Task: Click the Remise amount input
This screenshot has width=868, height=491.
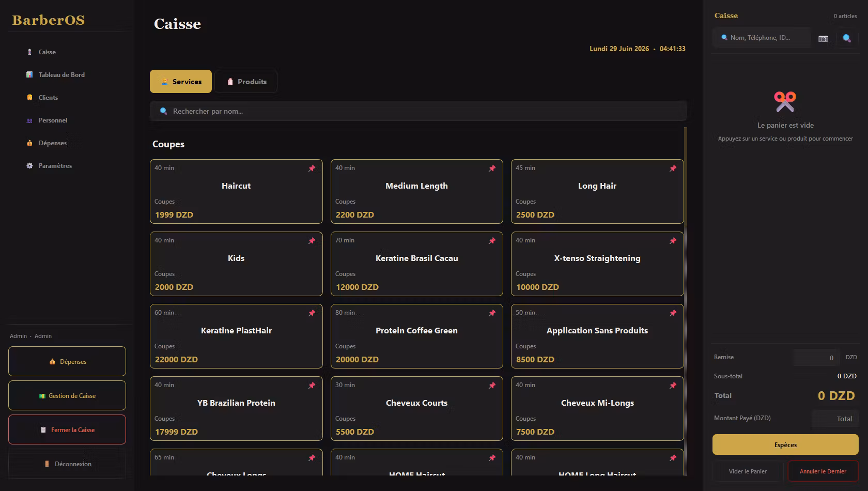Action: coord(817,357)
